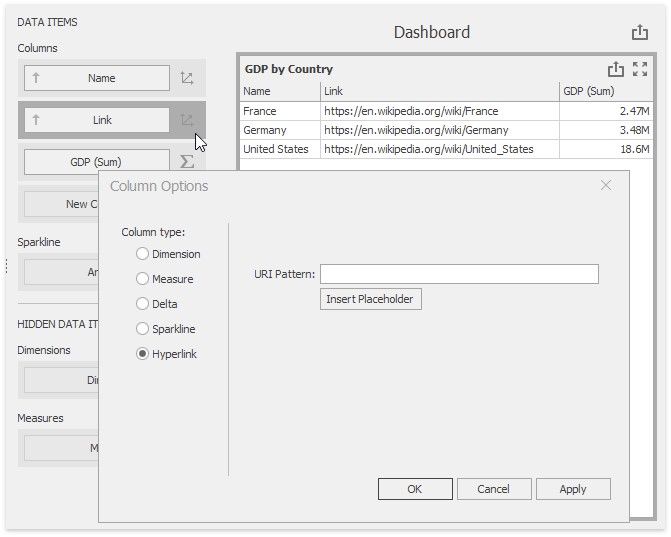Maximize the GDP by Country grid item

(641, 69)
